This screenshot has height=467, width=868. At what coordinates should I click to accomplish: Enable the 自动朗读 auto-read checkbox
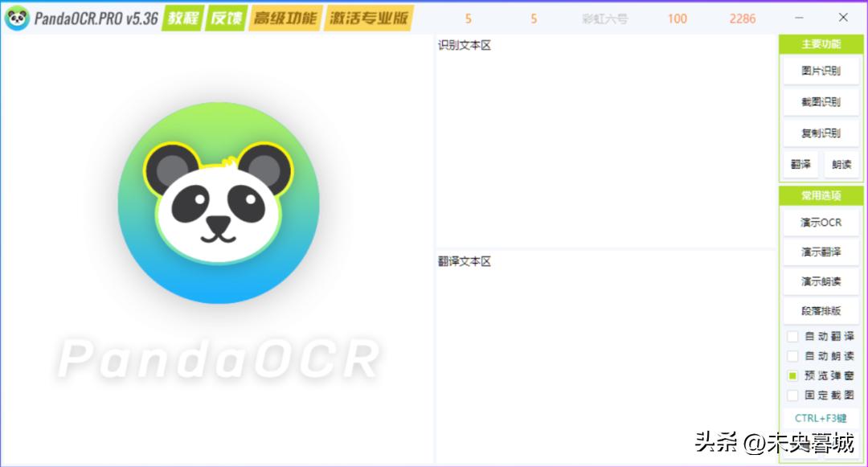click(x=792, y=356)
